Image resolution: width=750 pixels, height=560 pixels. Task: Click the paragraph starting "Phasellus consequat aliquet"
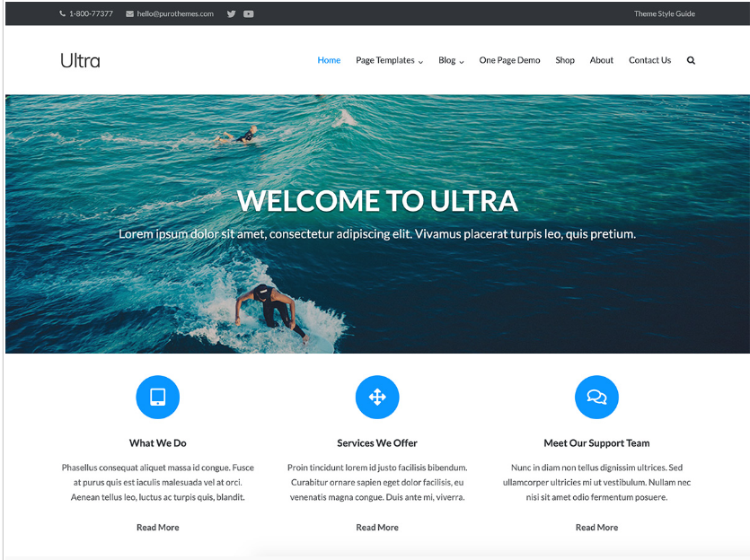pos(158,482)
